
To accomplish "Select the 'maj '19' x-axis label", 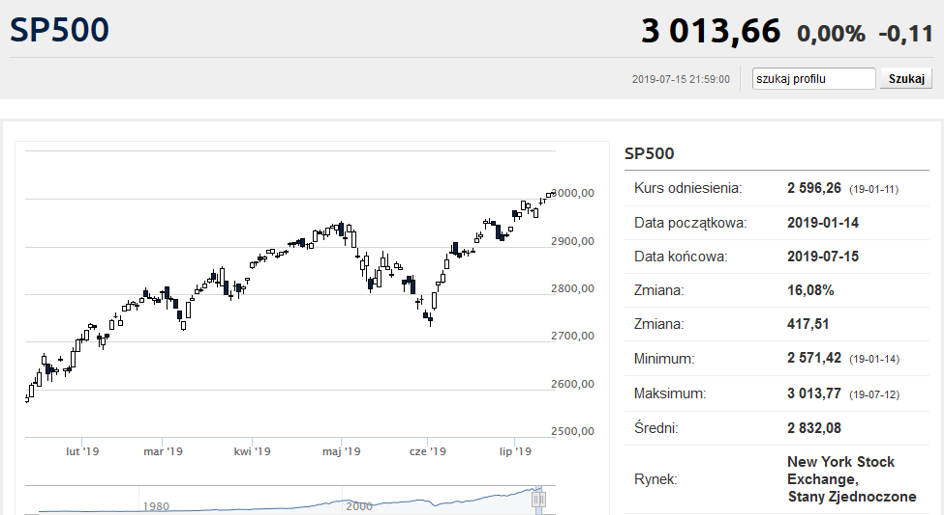I will [x=341, y=451].
